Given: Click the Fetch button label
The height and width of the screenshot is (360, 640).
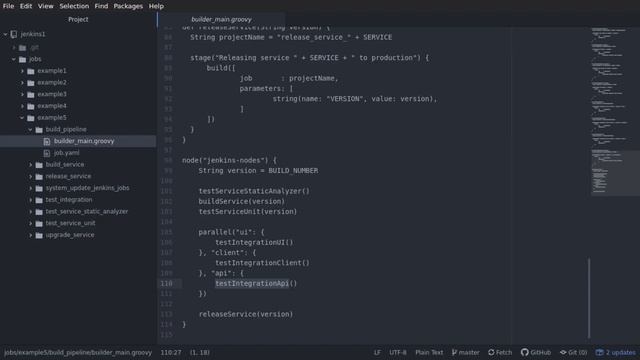Looking at the screenshot, I should pyautogui.click(x=504, y=352).
